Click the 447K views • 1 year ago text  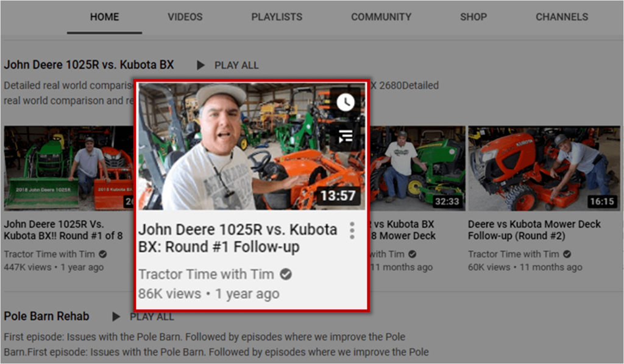(x=54, y=267)
